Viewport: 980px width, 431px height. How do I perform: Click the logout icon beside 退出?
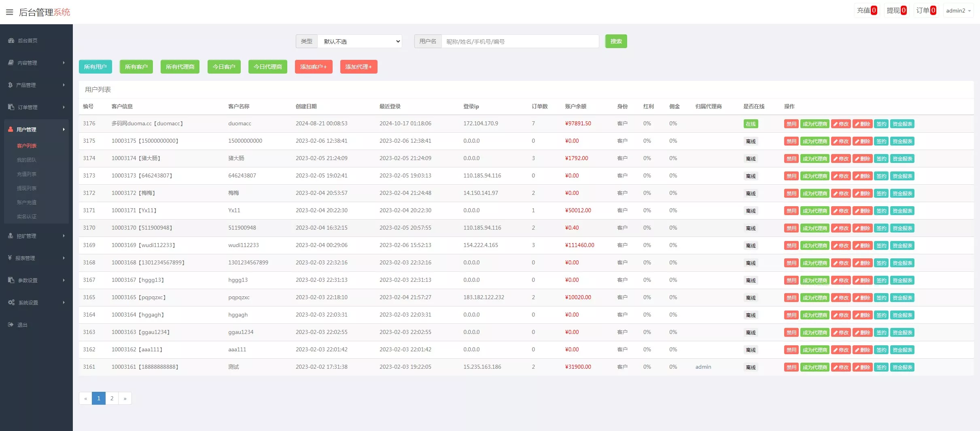(11, 325)
